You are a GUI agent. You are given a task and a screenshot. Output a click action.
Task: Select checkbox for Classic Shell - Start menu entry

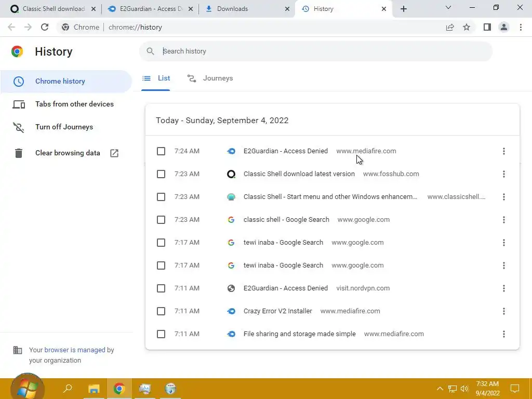point(161,197)
